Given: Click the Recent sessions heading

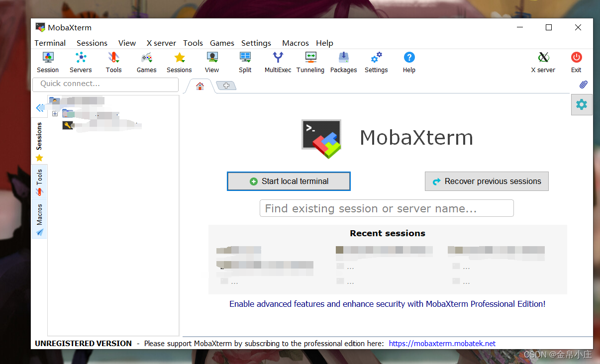Looking at the screenshot, I should (388, 233).
